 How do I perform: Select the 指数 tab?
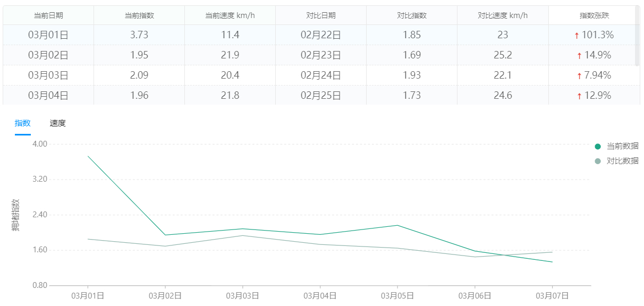(x=22, y=123)
